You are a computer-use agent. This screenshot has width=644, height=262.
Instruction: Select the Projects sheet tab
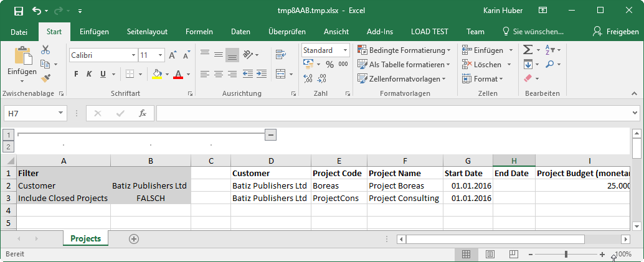pos(86,238)
